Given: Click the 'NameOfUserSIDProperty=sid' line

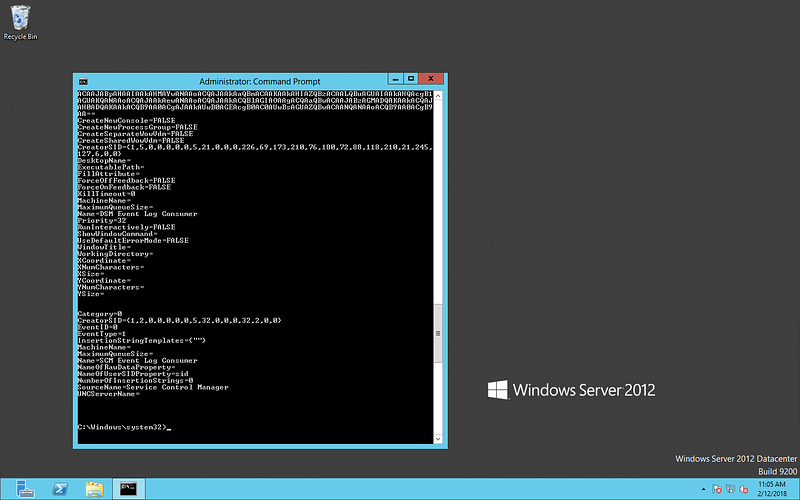Looking at the screenshot, I should (x=133, y=373).
